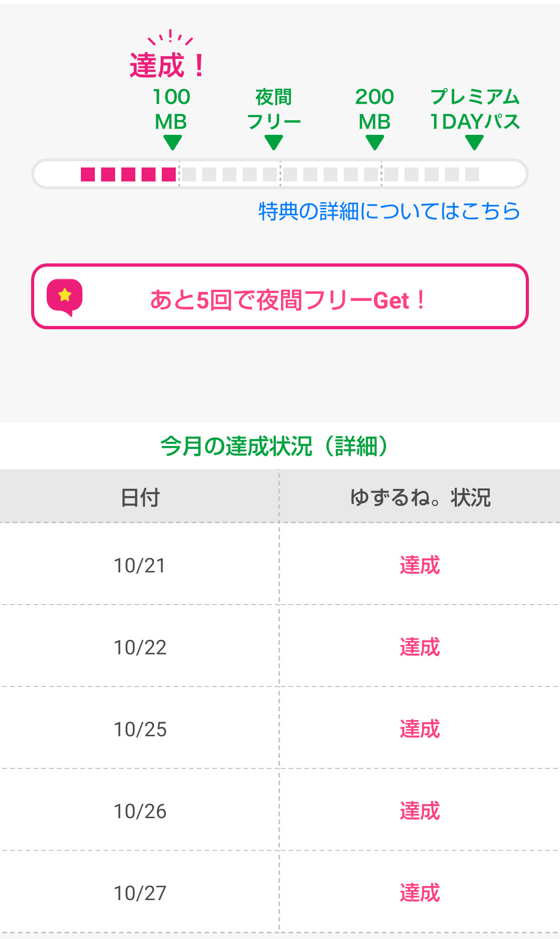Open the 特典の詳細についてはこちら link
560x939 pixels.
[389, 211]
